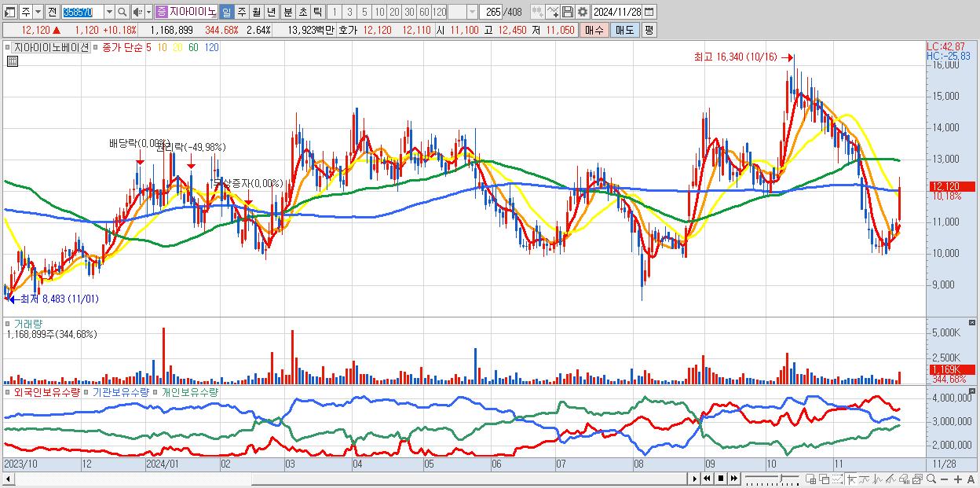Viewport: 980px width, 488px height.
Task: Click the crosshair cursor tool icon
Action: click(x=851, y=479)
